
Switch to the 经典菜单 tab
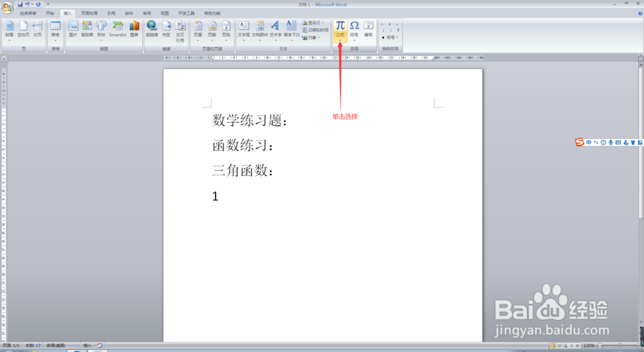(28, 13)
